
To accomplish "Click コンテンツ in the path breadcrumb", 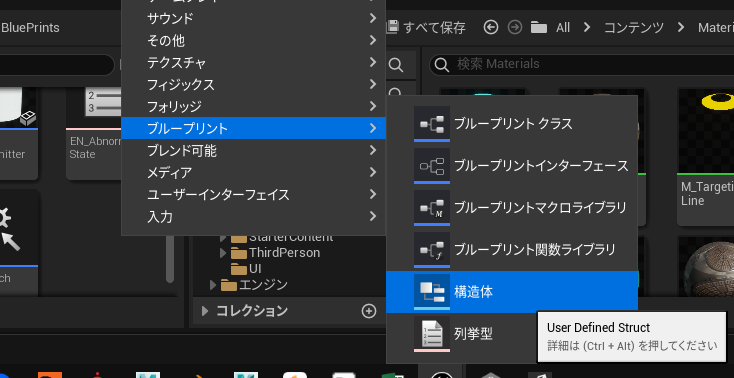I will coord(634,28).
